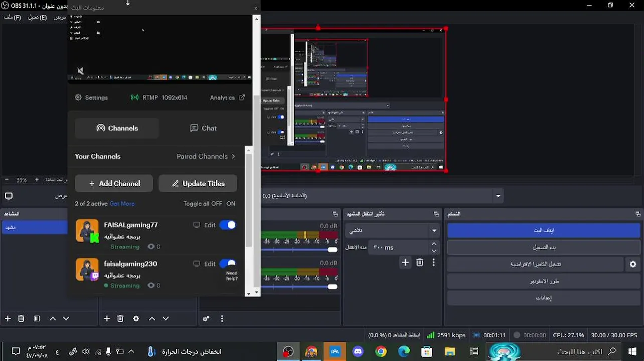
Task: Click monitor icon below preview
Action: click(9, 196)
